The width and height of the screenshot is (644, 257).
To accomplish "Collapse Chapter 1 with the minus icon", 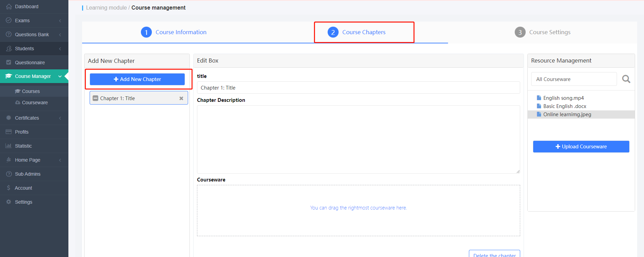I will pos(95,98).
